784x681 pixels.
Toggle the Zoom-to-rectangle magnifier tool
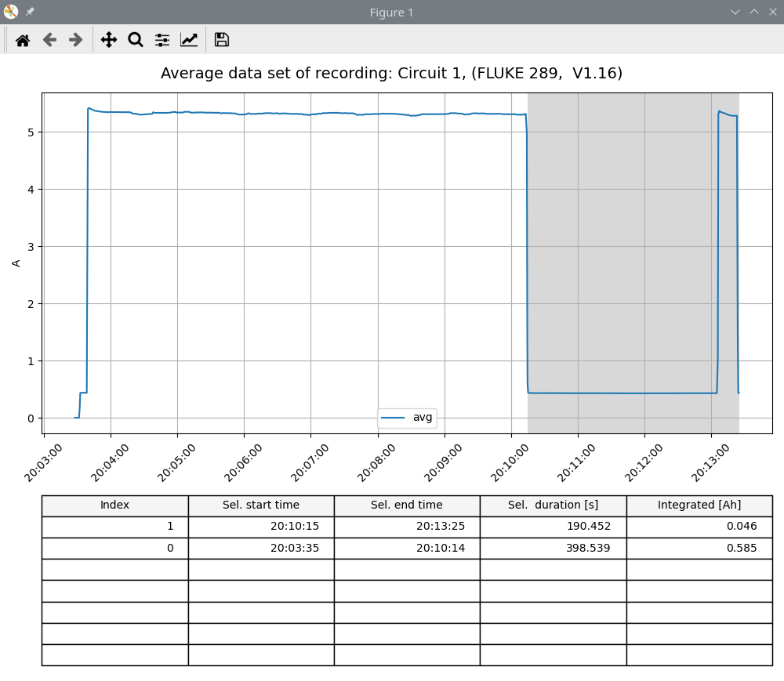pyautogui.click(x=136, y=40)
